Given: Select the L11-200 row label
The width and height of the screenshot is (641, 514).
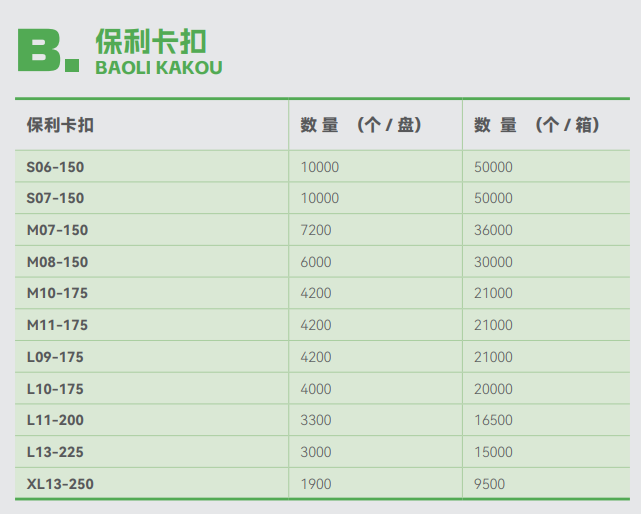Looking at the screenshot, I should pyautogui.click(x=55, y=420).
